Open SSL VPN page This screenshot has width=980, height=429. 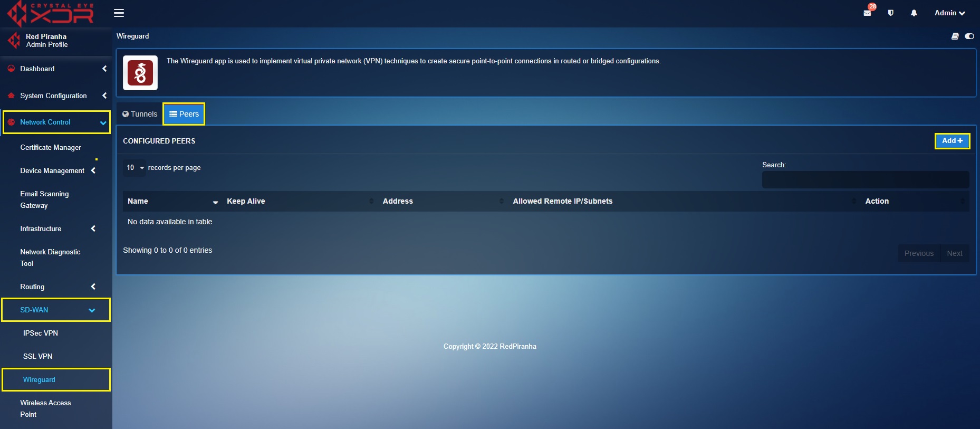coord(38,356)
